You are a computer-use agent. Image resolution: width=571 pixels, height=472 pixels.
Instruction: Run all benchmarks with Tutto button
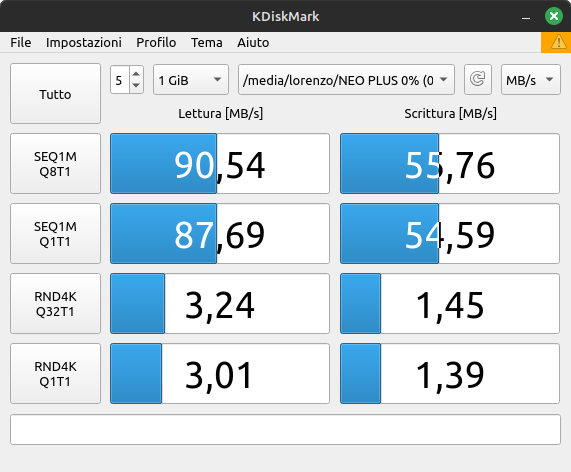(x=55, y=94)
